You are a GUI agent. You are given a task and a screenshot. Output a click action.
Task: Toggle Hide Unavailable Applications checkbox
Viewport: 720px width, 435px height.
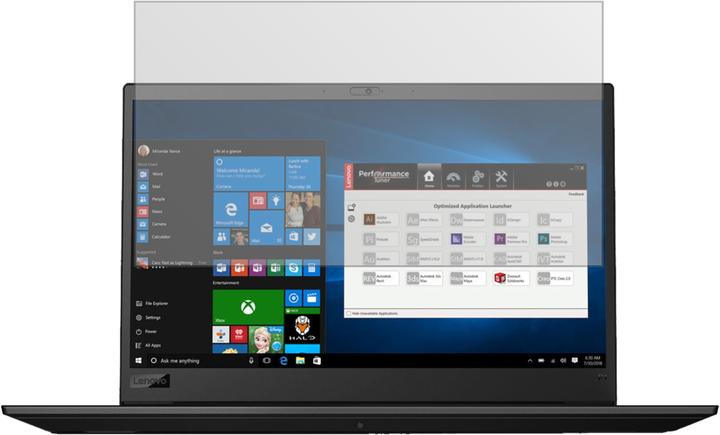(349, 313)
